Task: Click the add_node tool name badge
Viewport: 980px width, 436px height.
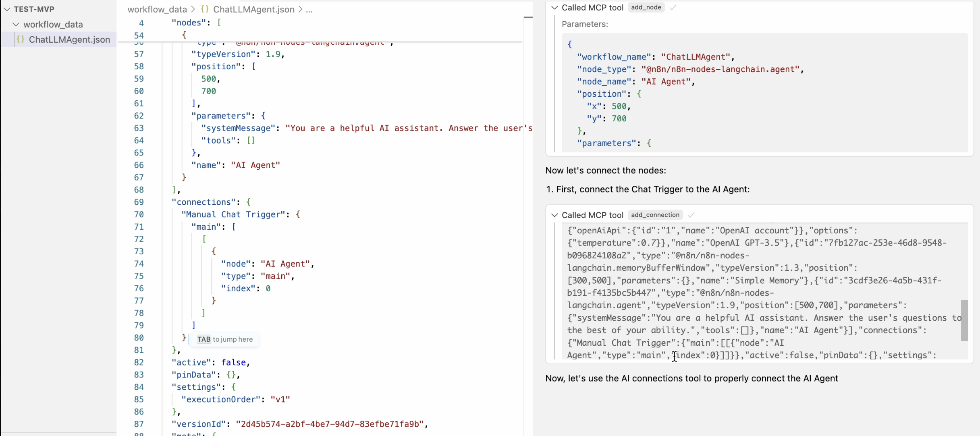Action: tap(646, 8)
